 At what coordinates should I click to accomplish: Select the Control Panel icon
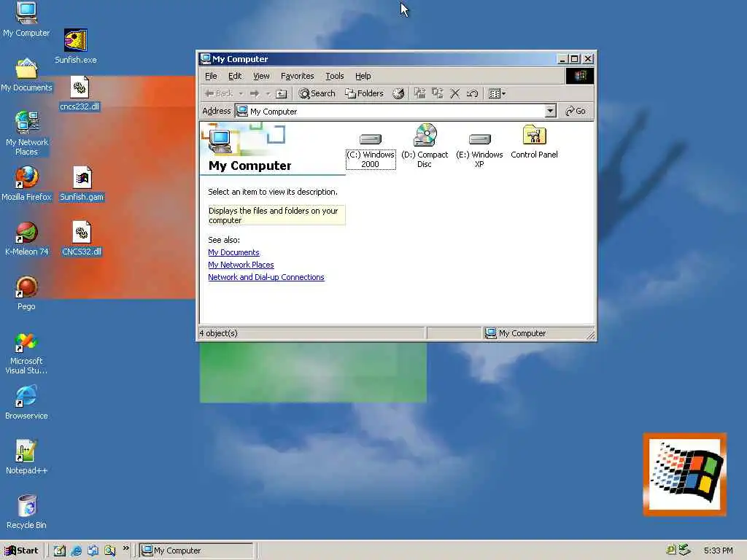534,142
